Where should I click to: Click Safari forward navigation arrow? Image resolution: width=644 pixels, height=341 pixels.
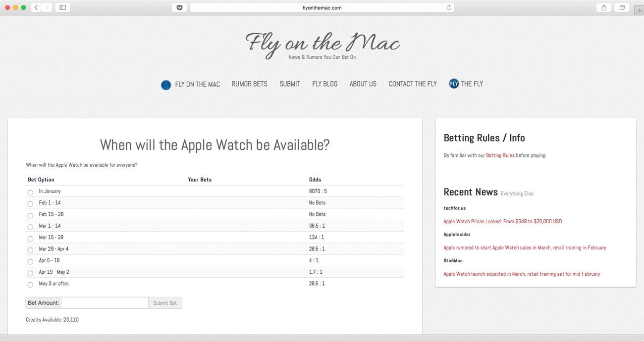click(47, 7)
